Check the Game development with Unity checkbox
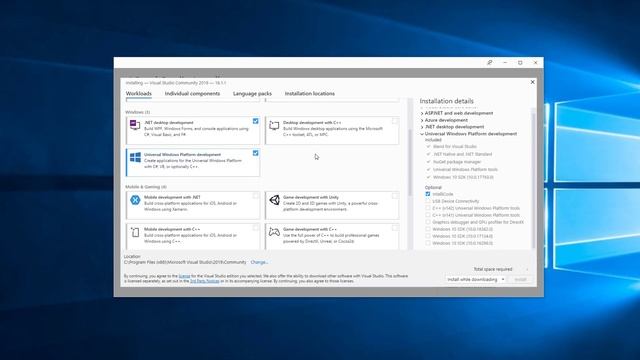The image size is (640, 360). click(x=395, y=196)
